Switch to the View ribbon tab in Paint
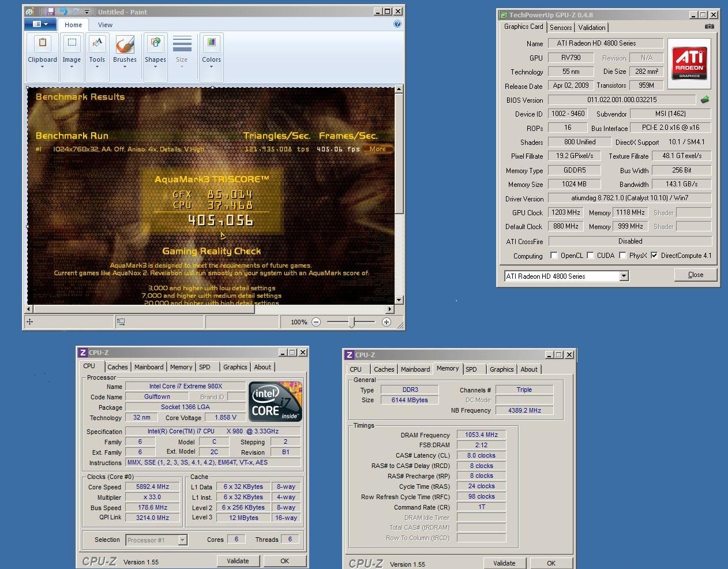This screenshot has width=728, height=569. tap(106, 25)
